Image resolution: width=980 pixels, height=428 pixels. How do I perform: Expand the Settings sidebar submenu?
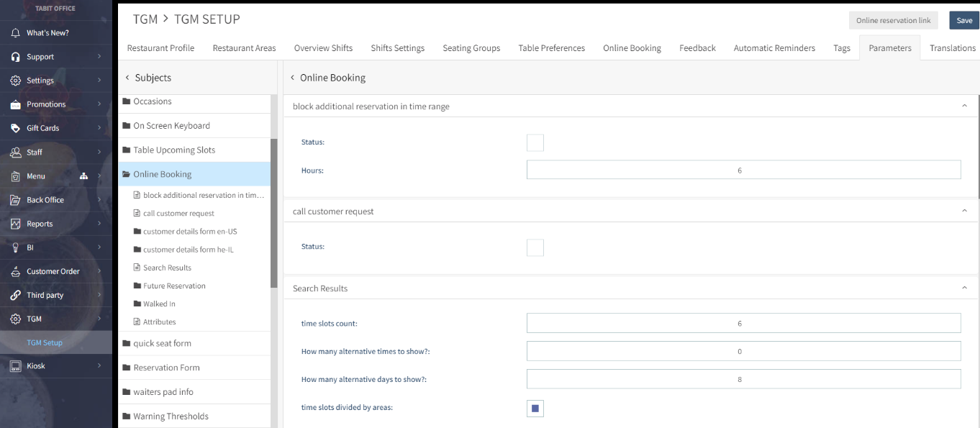point(99,81)
